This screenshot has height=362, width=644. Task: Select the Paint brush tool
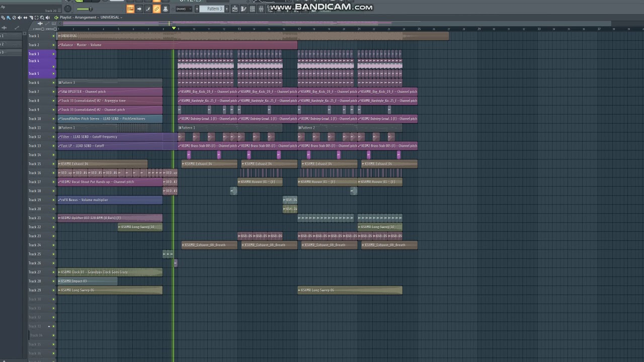pyautogui.click(x=9, y=18)
